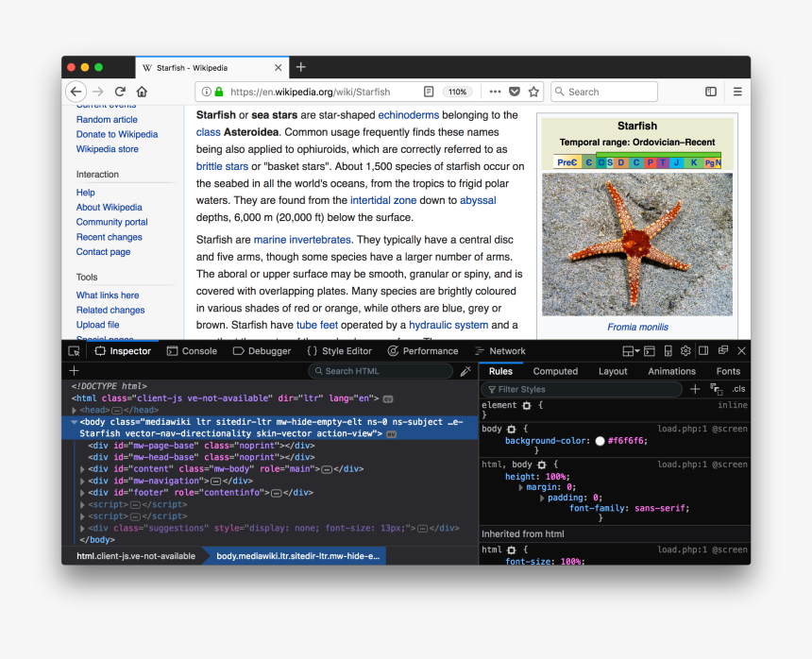Screen dimensions: 812x659
Task: Click Random article in sidebar
Action: pyautogui.click(x=107, y=120)
